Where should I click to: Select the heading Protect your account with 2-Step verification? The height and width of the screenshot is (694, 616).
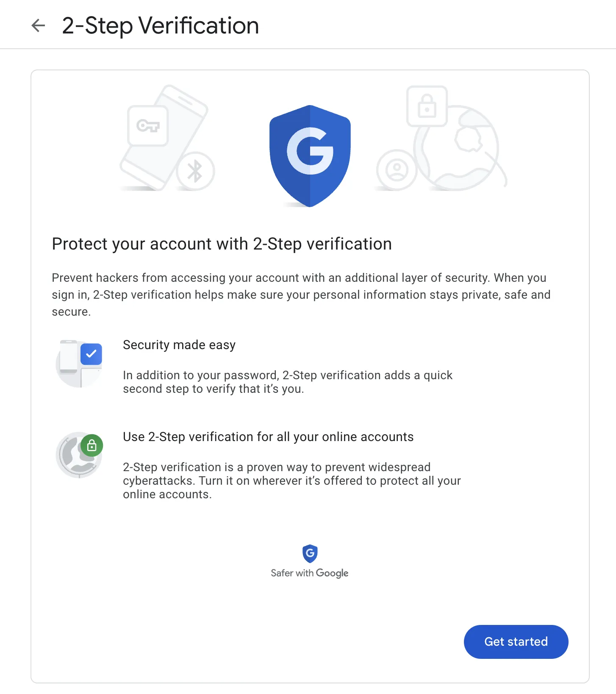[222, 244]
